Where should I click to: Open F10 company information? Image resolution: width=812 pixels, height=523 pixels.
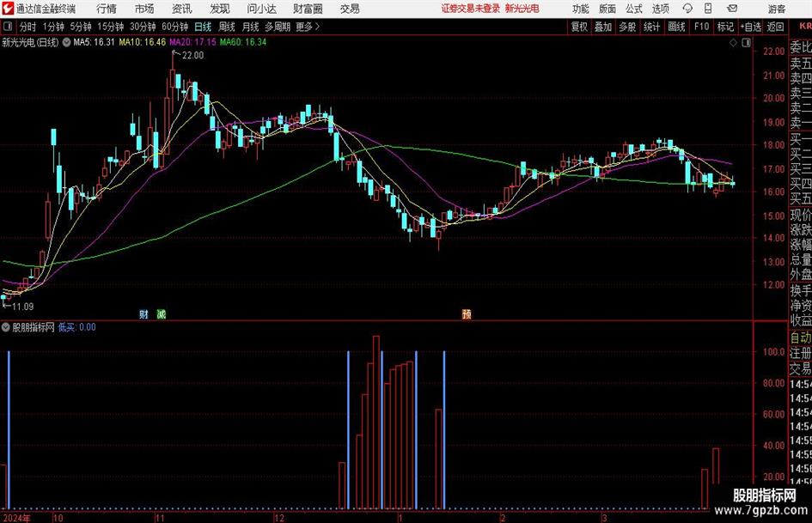(x=701, y=27)
